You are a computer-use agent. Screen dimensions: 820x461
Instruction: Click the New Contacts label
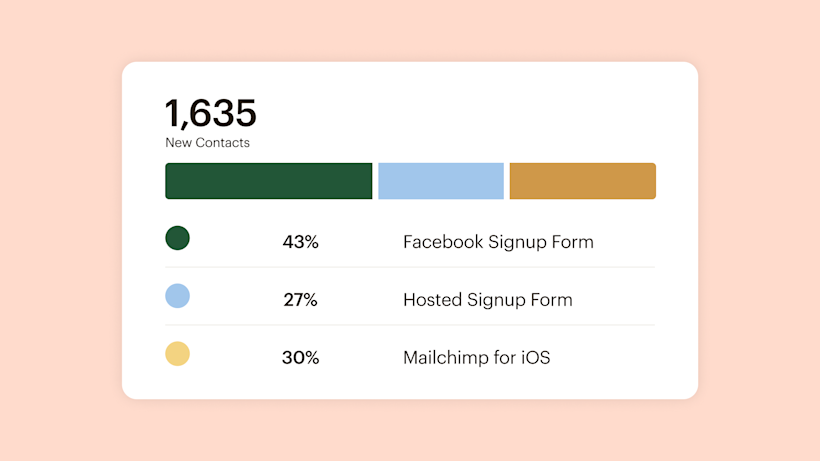coord(208,143)
